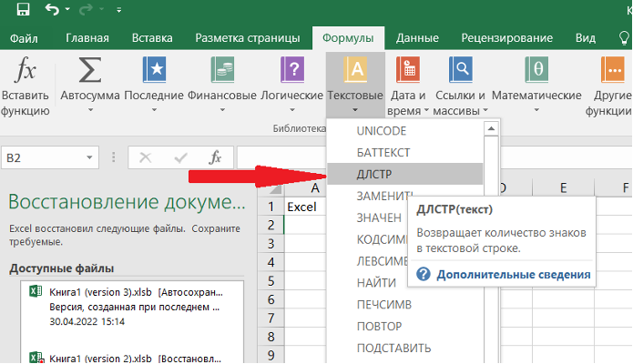Choose НАЙТИ from the function list

point(376,283)
